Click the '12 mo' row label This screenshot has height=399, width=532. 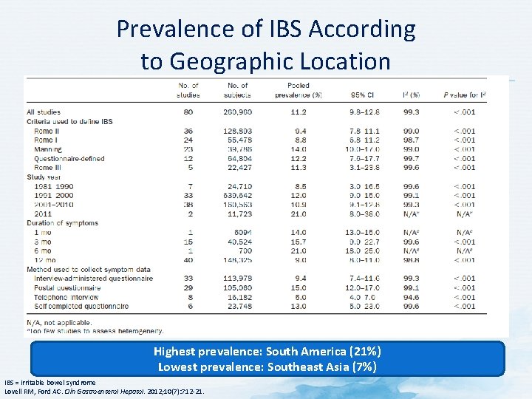pyautogui.click(x=45, y=260)
